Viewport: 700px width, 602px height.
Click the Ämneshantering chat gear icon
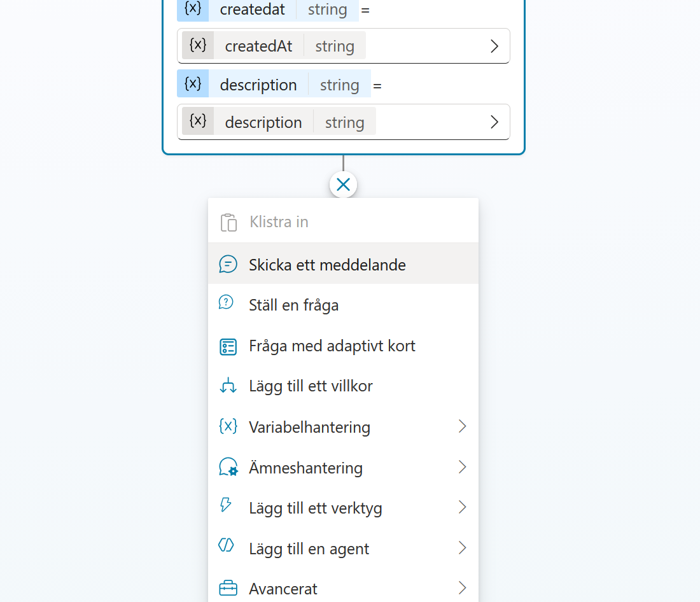pos(228,467)
